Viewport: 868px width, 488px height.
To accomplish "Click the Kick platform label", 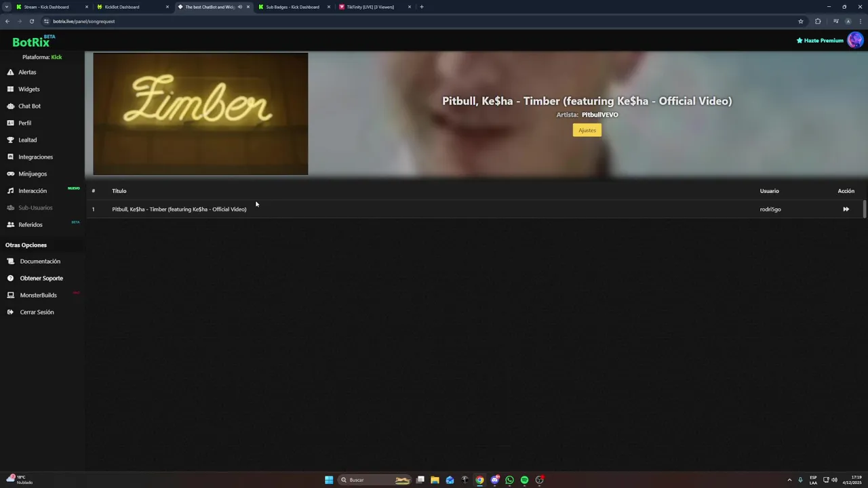I will pos(56,57).
